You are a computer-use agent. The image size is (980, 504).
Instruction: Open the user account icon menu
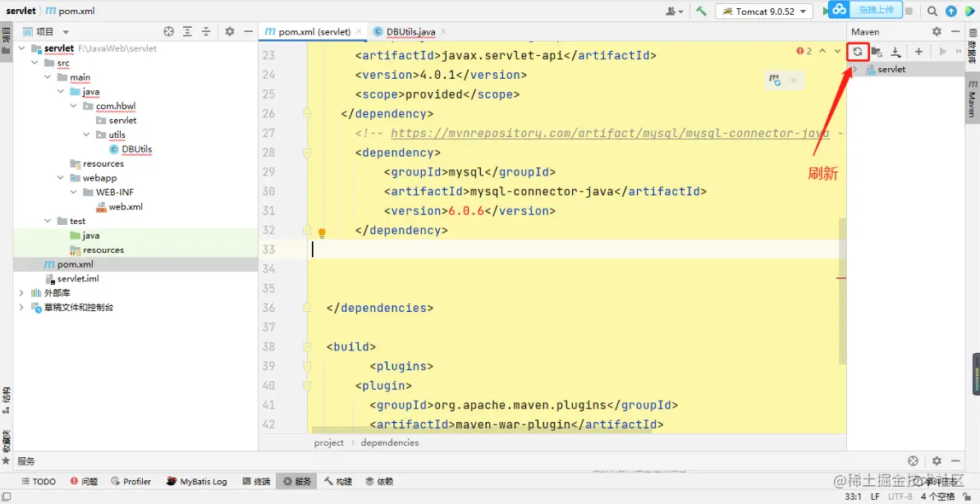pyautogui.click(x=675, y=11)
